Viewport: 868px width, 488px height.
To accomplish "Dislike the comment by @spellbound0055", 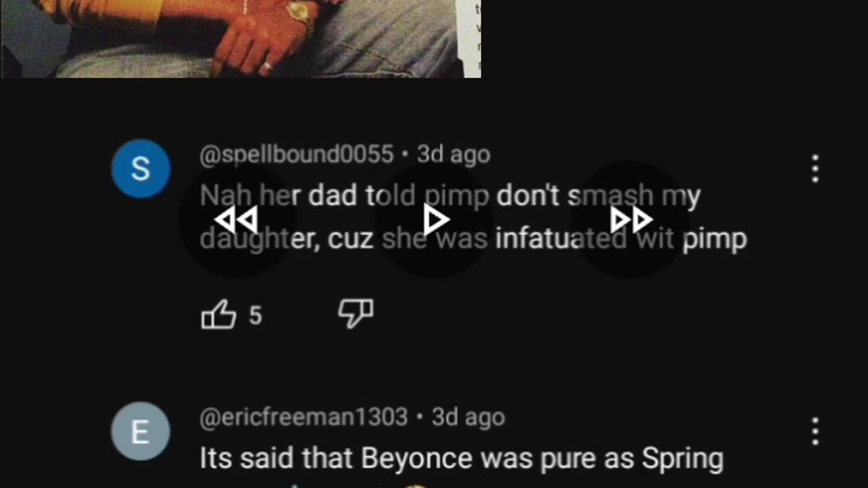I will coord(355,314).
